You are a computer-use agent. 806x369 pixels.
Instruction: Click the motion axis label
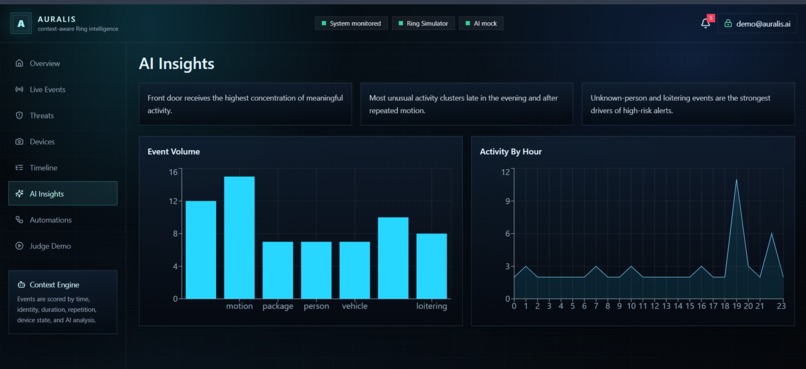click(240, 306)
